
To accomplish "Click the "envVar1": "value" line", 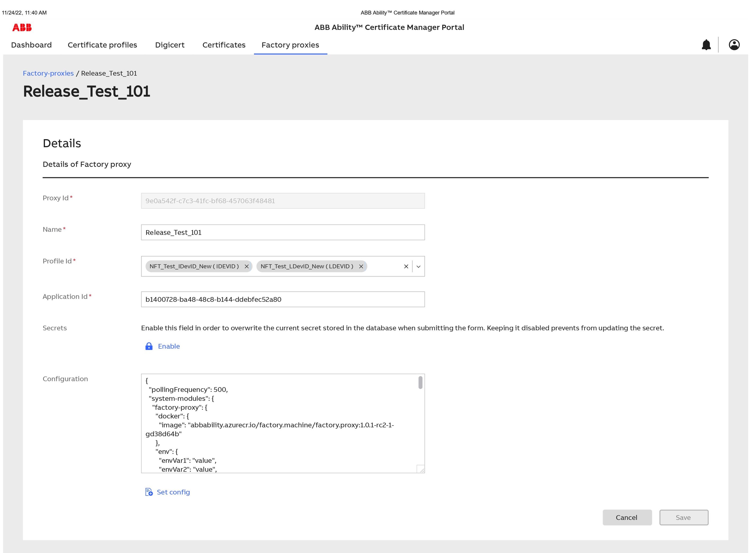I will click(188, 461).
